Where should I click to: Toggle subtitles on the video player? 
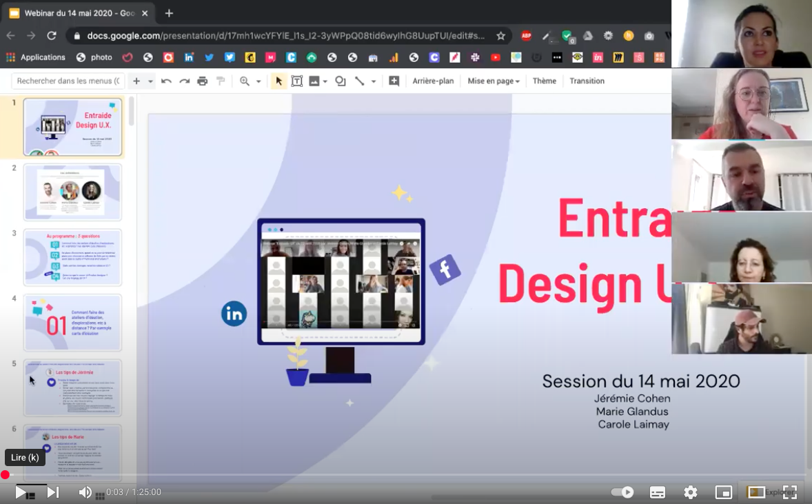click(x=657, y=492)
